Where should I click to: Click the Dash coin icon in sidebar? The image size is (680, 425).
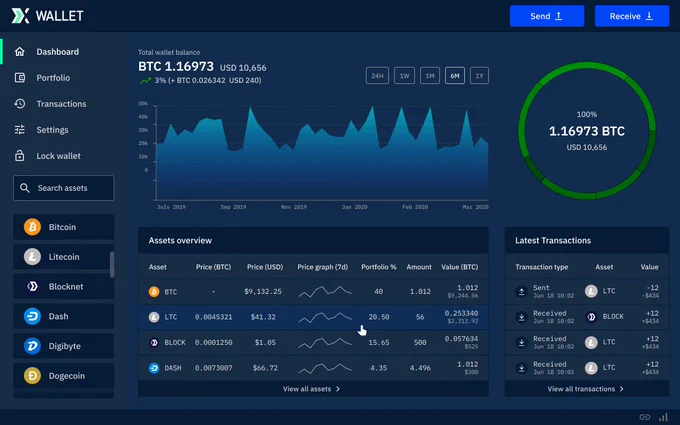pyautogui.click(x=32, y=316)
